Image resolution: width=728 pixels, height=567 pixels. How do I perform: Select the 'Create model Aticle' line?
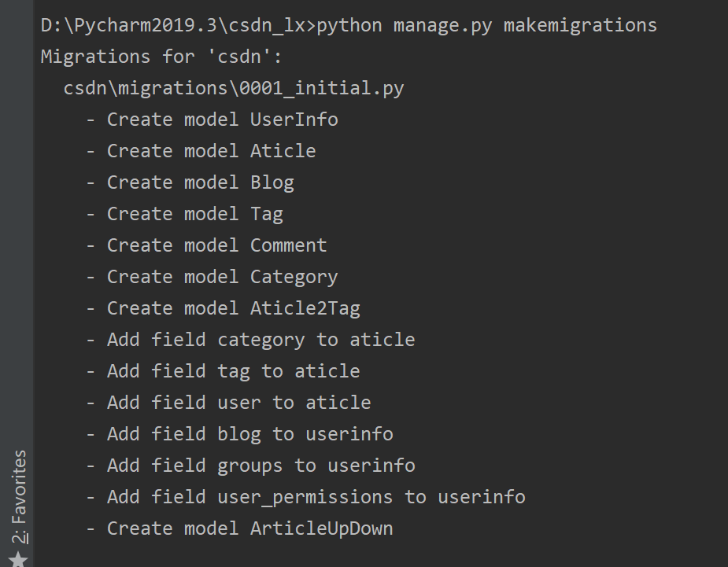pos(201,151)
